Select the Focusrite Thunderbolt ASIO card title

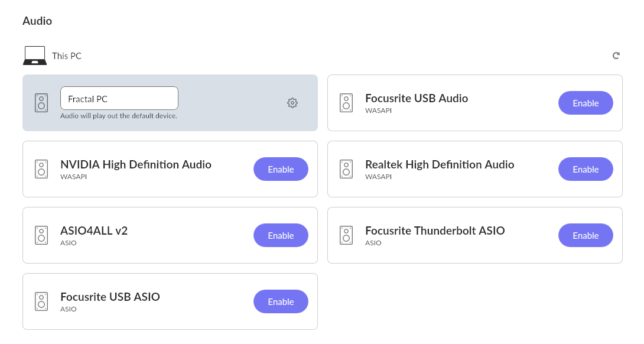[x=435, y=231]
